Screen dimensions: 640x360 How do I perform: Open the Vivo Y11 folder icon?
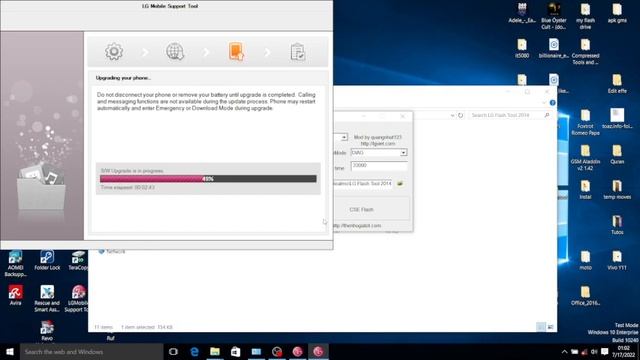617,260
